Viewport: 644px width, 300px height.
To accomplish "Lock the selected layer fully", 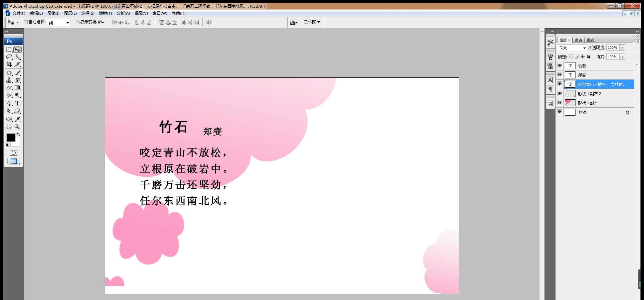I will click(x=588, y=56).
